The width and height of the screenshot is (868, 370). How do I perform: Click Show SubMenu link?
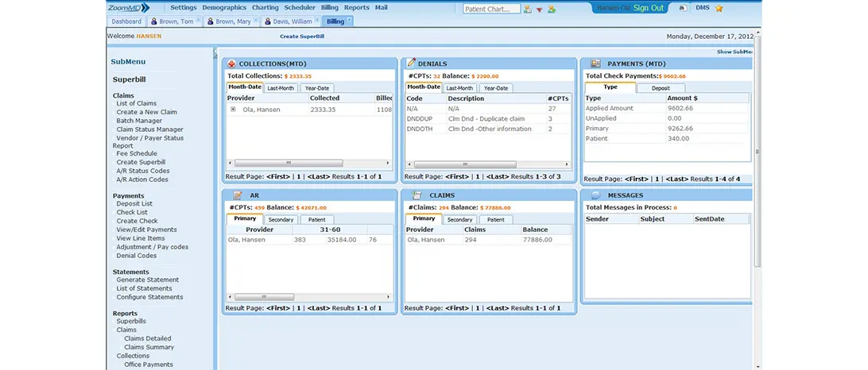coord(734,52)
